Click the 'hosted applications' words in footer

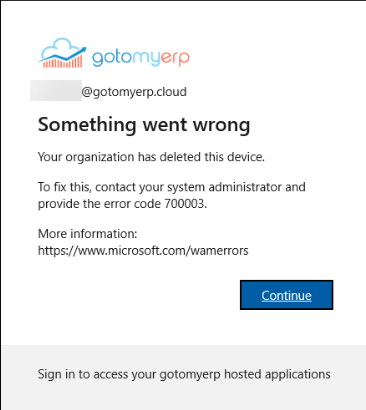point(277,374)
